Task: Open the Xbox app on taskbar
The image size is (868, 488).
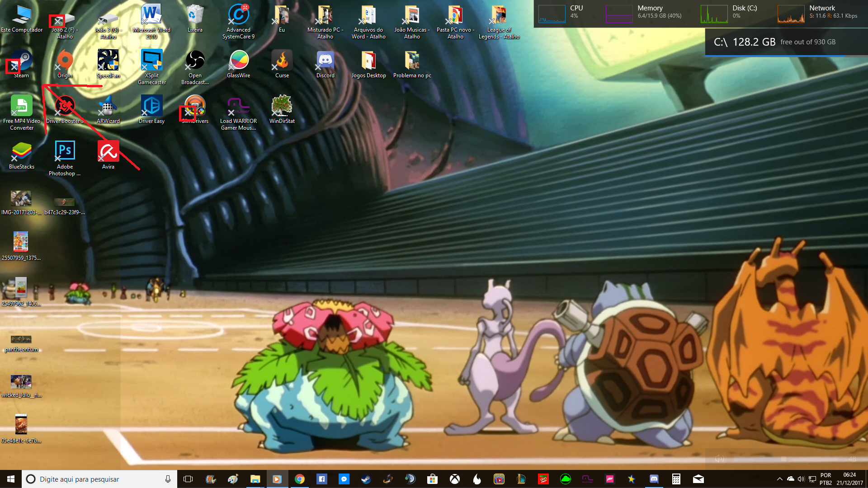Action: (x=454, y=479)
